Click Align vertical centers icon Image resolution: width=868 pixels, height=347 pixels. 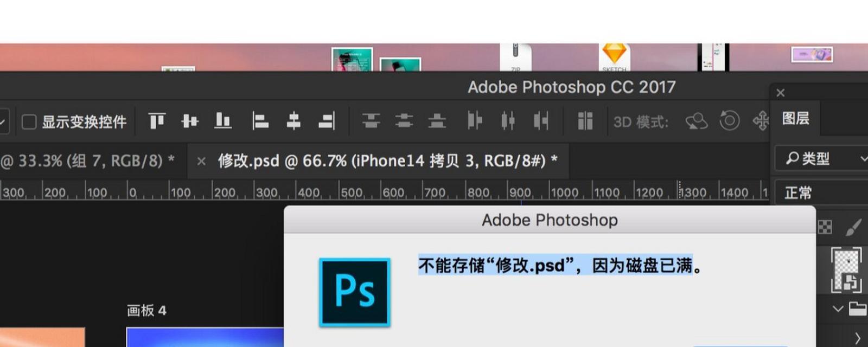coord(189,120)
